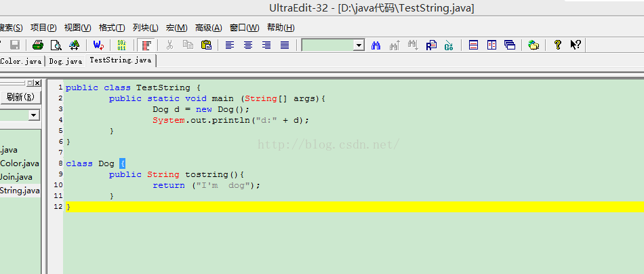
Task: Click the FTP globe folder icon
Action: pyautogui.click(x=534, y=45)
